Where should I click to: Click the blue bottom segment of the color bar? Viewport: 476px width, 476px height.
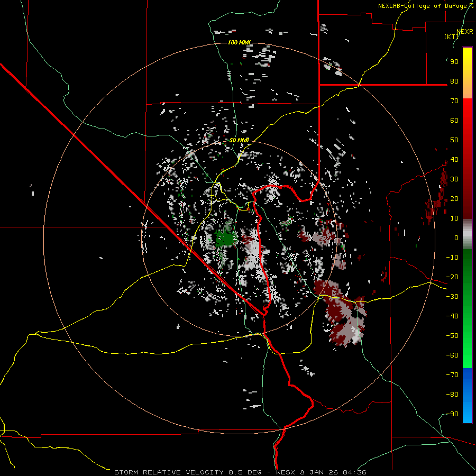(467, 396)
